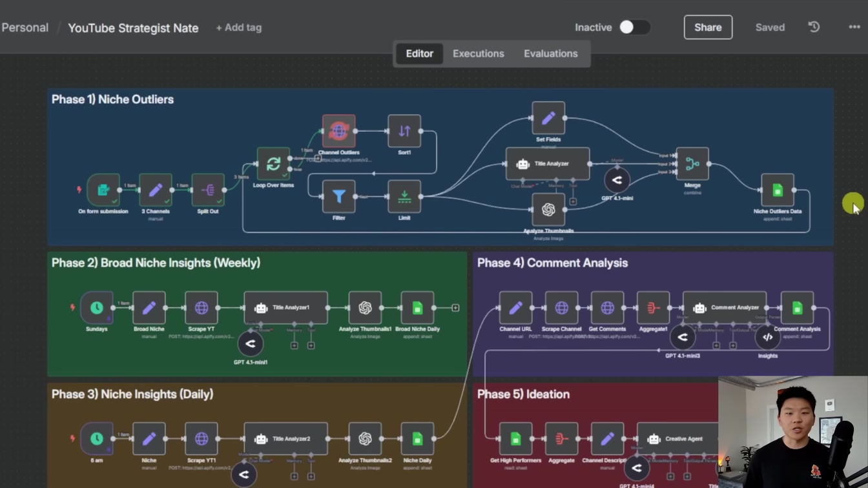Open the Aggregate1 node
This screenshot has width=868, height=488.
653,308
